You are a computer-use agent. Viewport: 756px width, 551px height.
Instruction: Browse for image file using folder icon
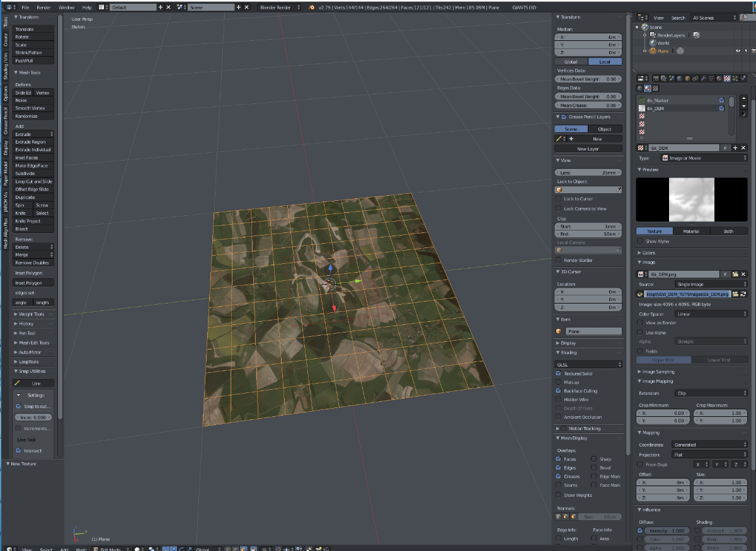click(735, 294)
